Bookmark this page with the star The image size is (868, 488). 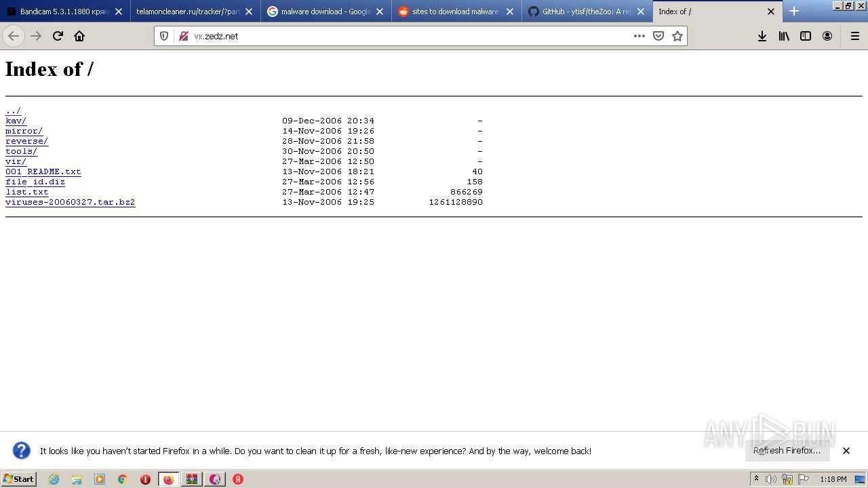click(x=677, y=36)
